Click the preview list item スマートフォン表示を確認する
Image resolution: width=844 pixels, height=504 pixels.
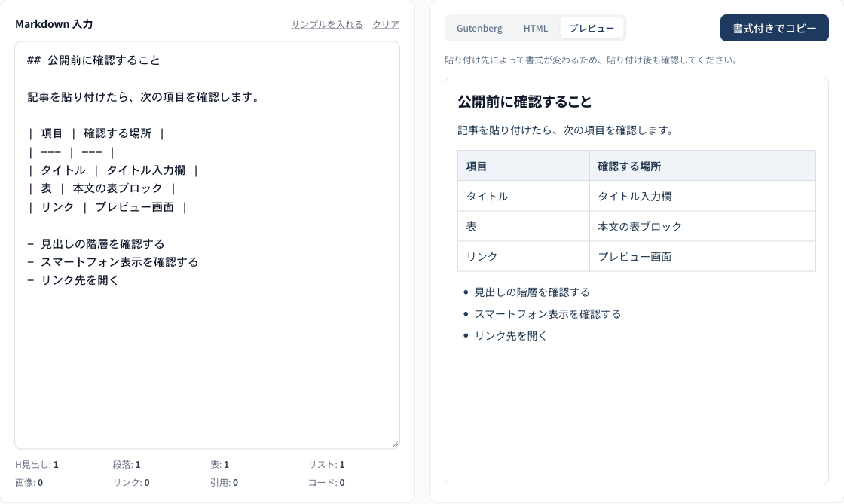(547, 313)
